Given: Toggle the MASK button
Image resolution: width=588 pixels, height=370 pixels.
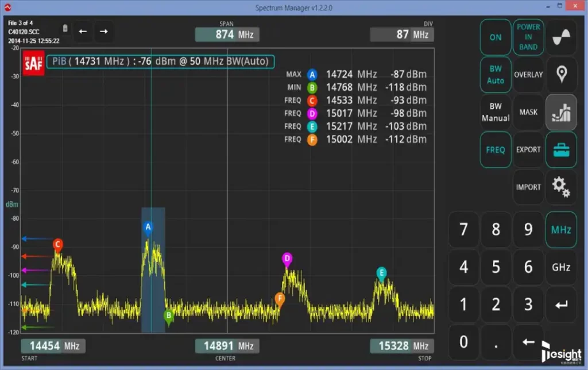Looking at the screenshot, I should pos(528,112).
